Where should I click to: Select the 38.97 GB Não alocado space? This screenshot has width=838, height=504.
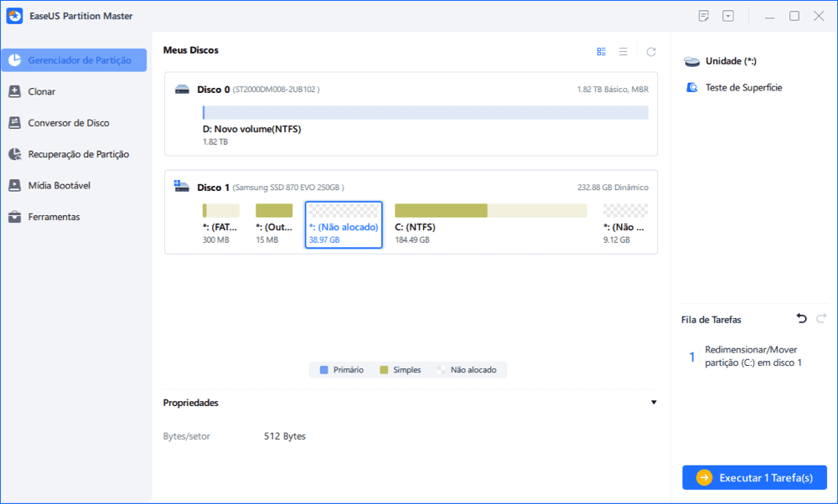pos(344,224)
